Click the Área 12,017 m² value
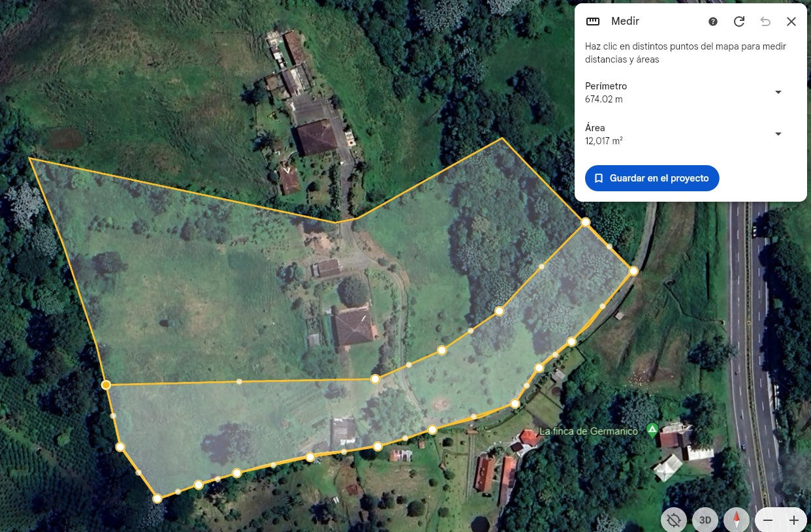The image size is (811, 532). (x=604, y=141)
